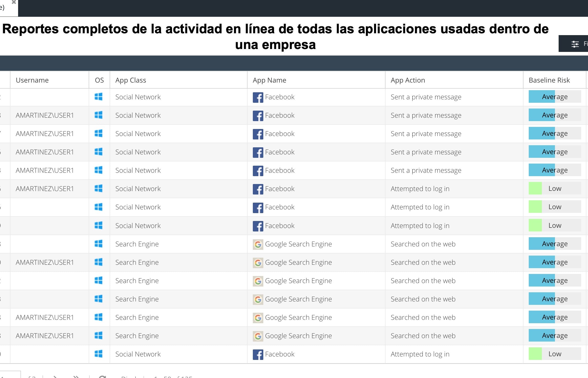Screen dimensions: 588x378
Task: Click the OS column header
Action: click(x=99, y=80)
